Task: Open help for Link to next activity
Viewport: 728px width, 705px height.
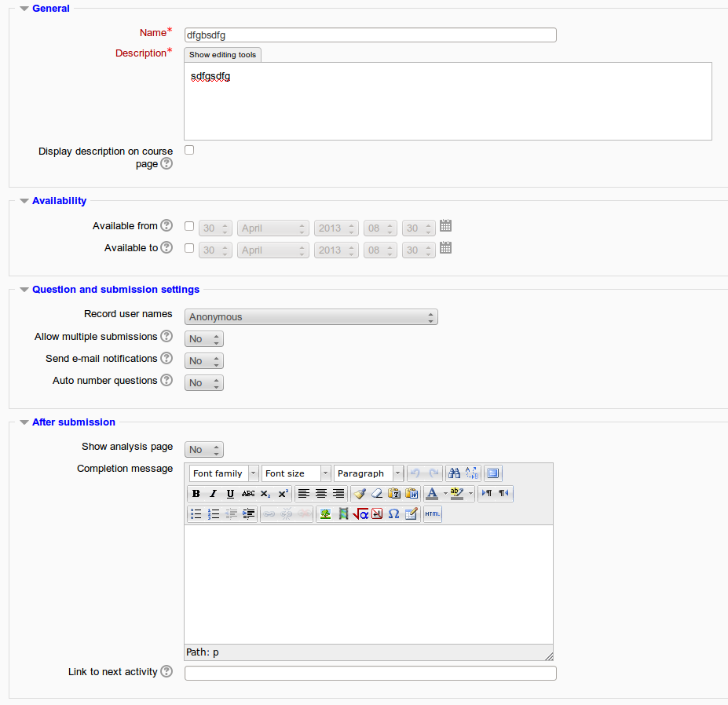Action: point(166,671)
